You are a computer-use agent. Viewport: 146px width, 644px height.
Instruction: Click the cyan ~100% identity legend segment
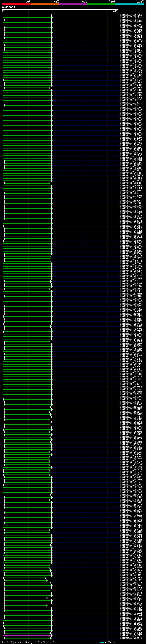130,4
